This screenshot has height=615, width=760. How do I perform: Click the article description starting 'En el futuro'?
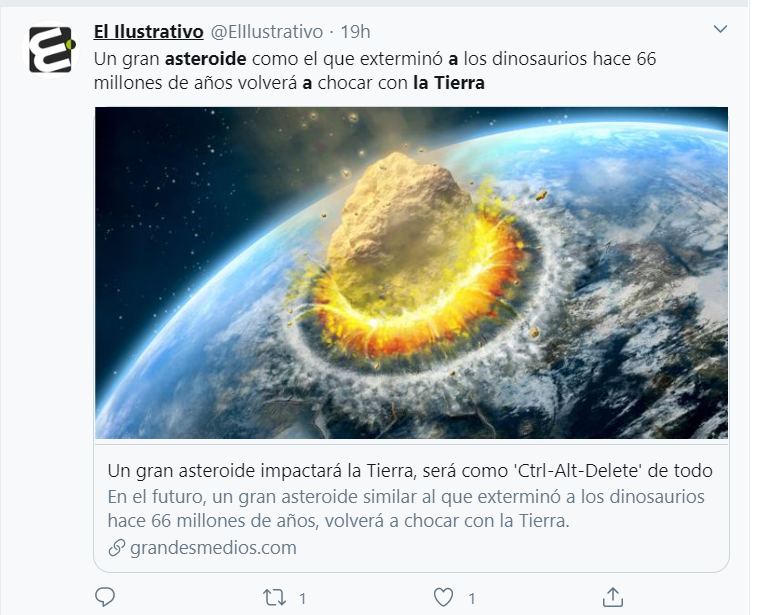tap(406, 508)
